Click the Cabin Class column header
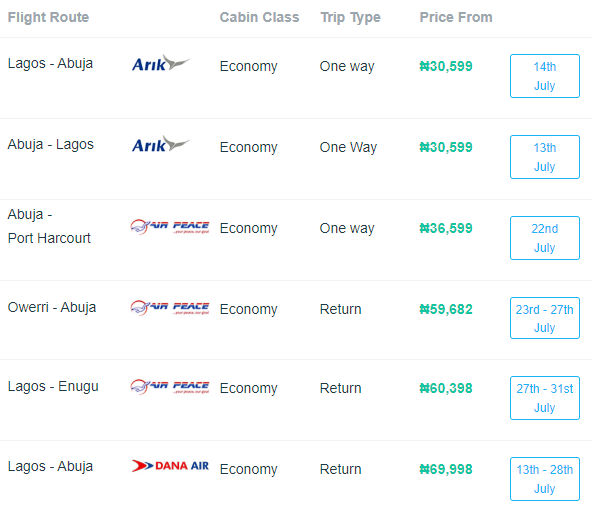The image size is (592, 517). coord(259,17)
